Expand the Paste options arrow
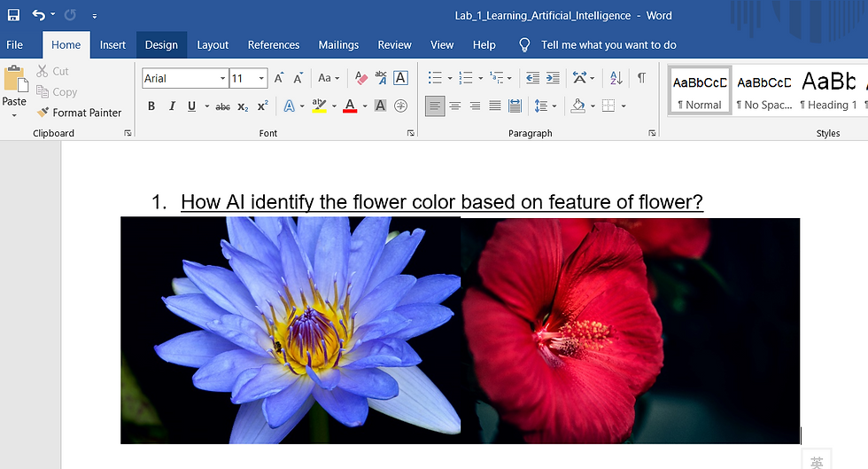868x469 pixels. click(14, 116)
